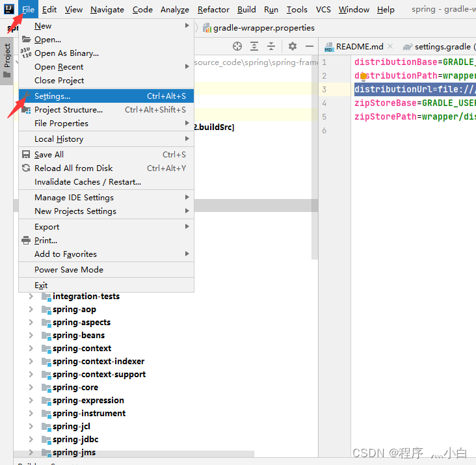Screen dimensions: 476x465
Task: Choose Close Project
Action: pos(106,81)
